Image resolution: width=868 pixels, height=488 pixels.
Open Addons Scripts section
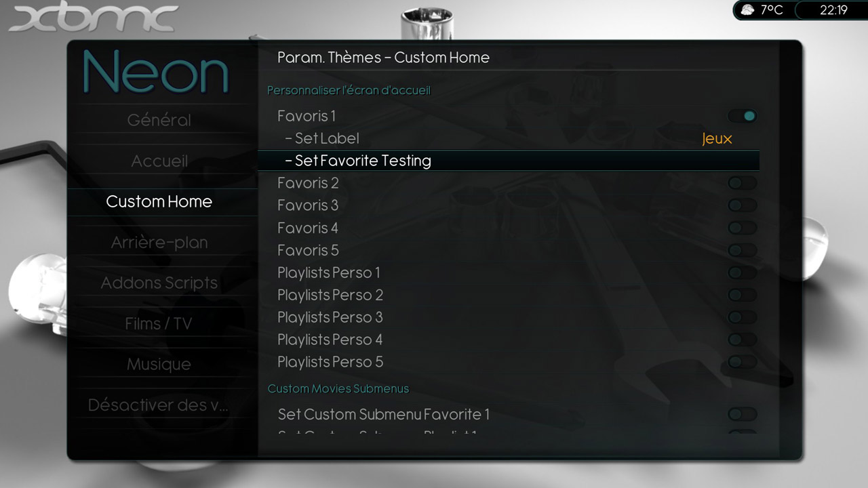pos(159,283)
